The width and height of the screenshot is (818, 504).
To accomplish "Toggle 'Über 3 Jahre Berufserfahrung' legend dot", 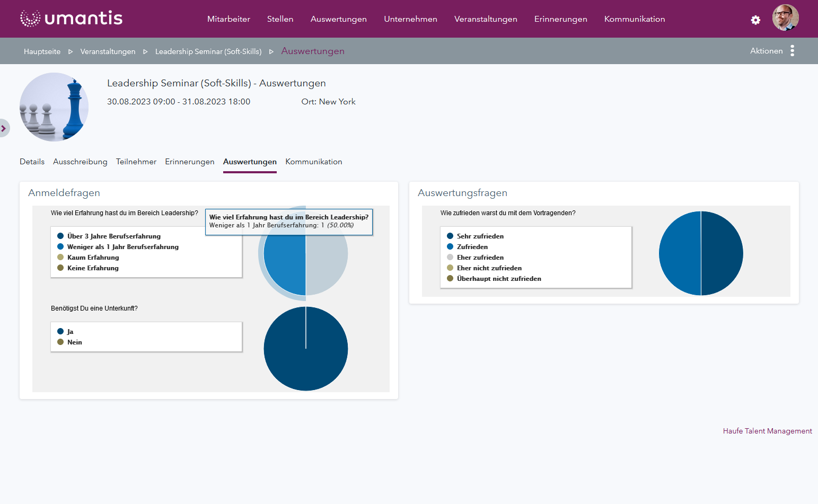I will pyautogui.click(x=60, y=236).
